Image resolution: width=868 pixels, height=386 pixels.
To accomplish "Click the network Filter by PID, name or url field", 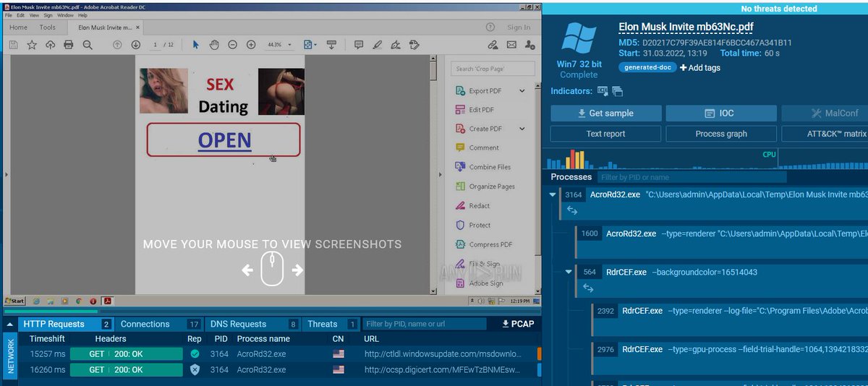I will (x=424, y=324).
